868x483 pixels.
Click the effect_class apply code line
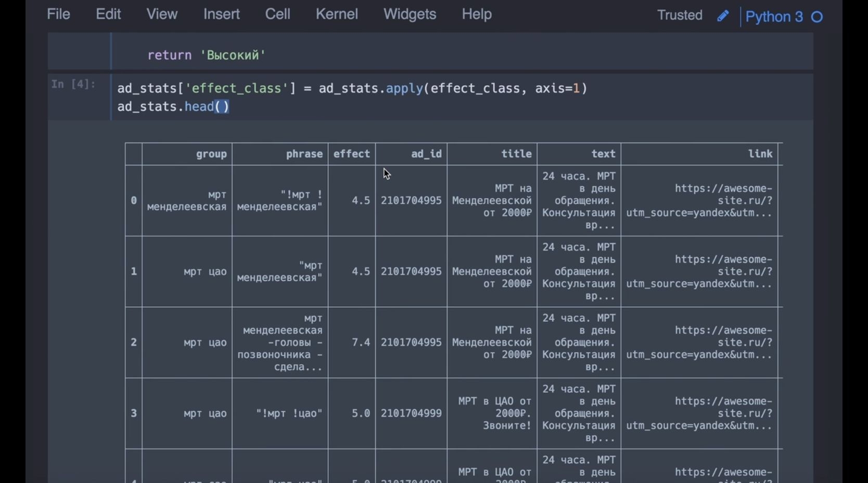click(352, 88)
